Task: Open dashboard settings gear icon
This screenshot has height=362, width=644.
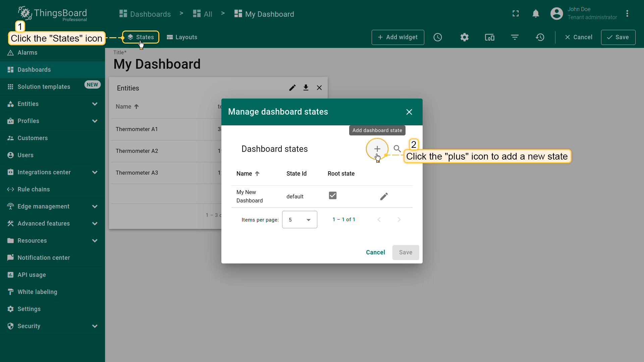Action: (464, 37)
